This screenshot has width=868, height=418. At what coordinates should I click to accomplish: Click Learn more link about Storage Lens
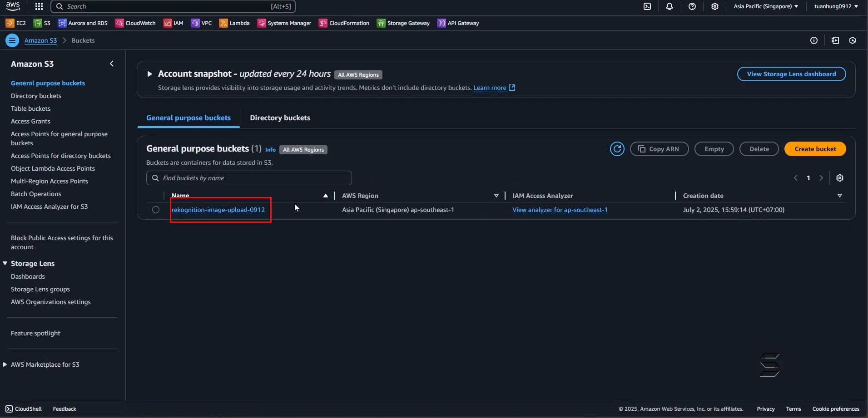pos(494,88)
